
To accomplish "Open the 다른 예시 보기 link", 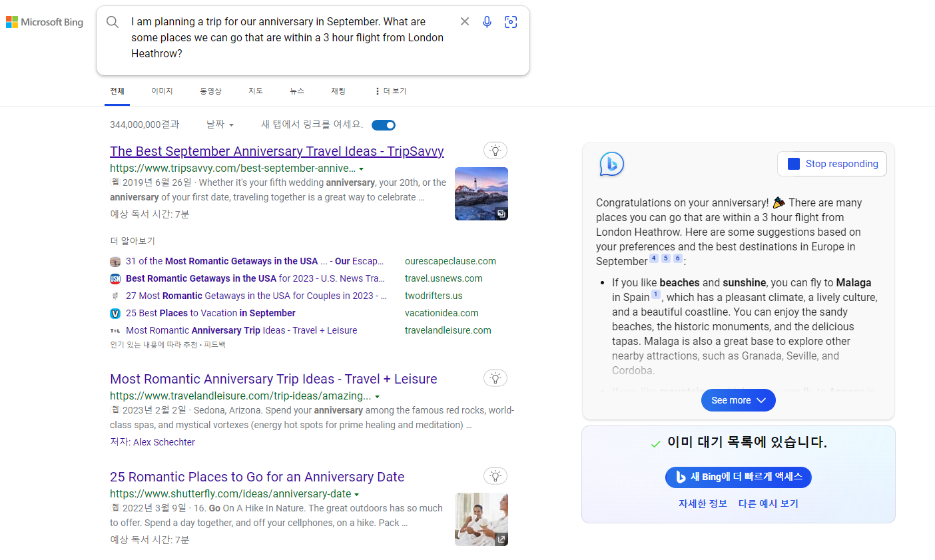I will (769, 503).
